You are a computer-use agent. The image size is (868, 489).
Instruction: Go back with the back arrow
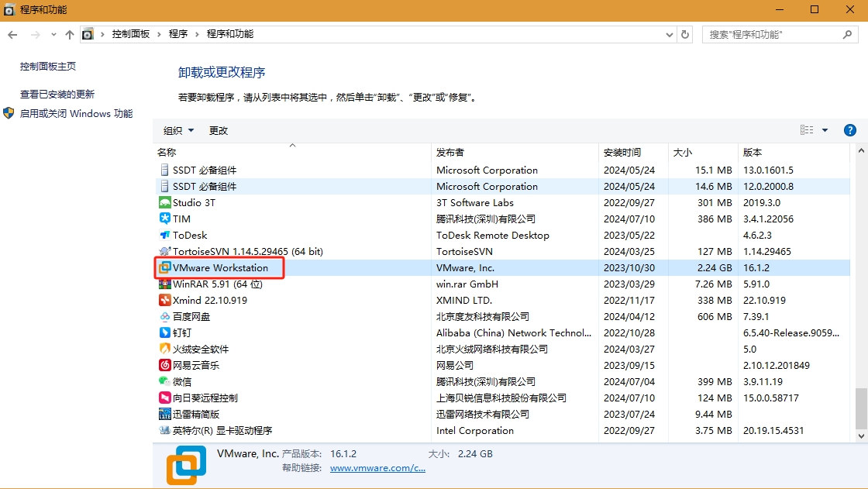pos(12,34)
